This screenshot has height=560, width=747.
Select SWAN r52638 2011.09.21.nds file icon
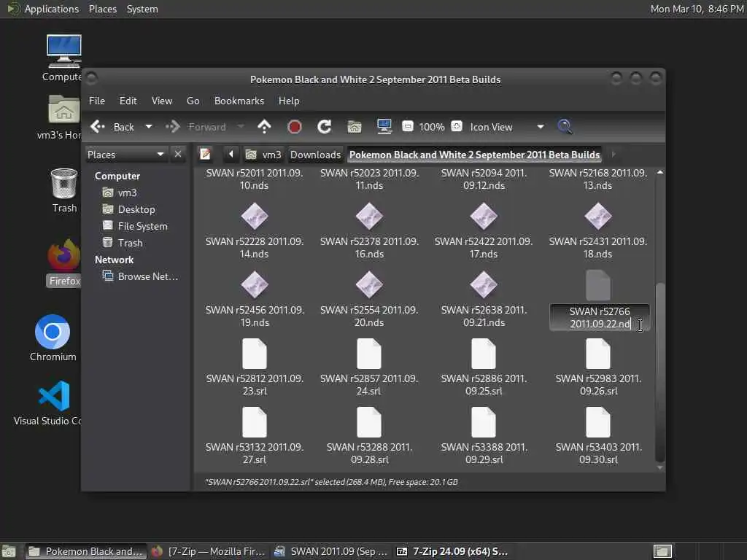click(484, 285)
